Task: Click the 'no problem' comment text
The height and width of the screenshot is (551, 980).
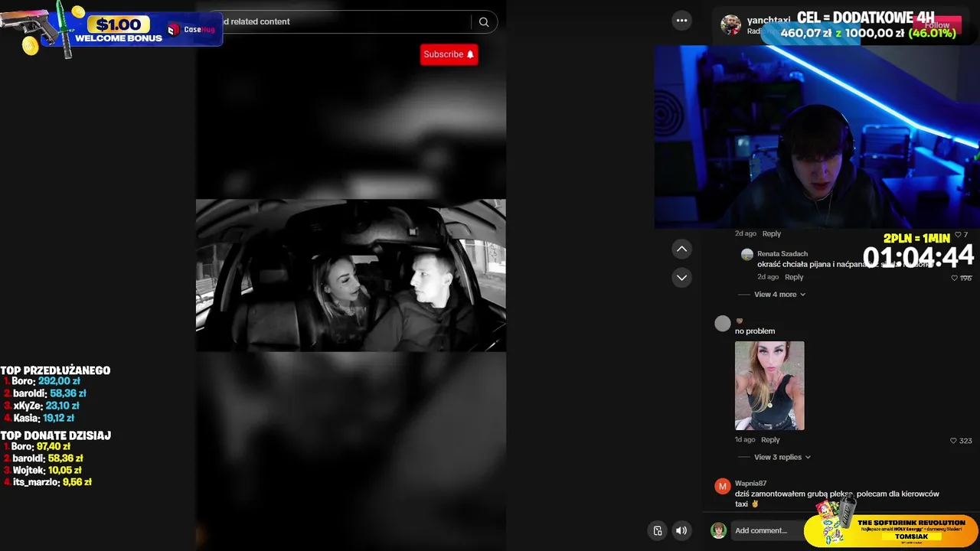Action: [755, 331]
